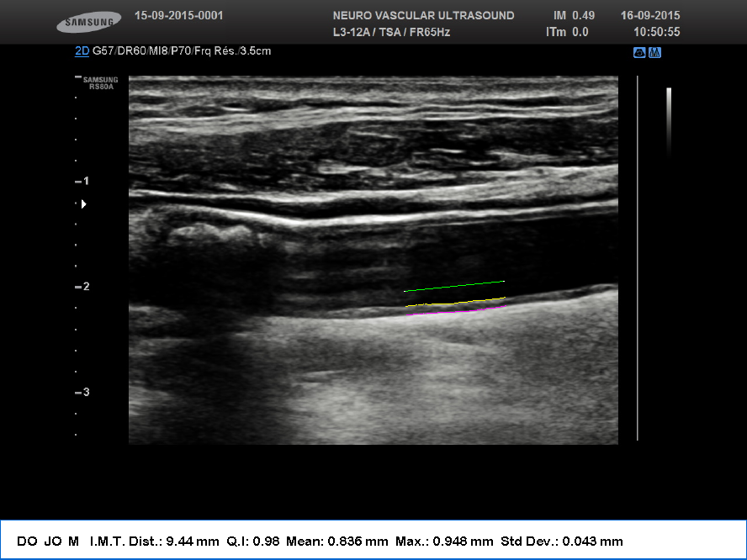Click the 2D mode link
The image size is (747, 560).
[x=82, y=51]
